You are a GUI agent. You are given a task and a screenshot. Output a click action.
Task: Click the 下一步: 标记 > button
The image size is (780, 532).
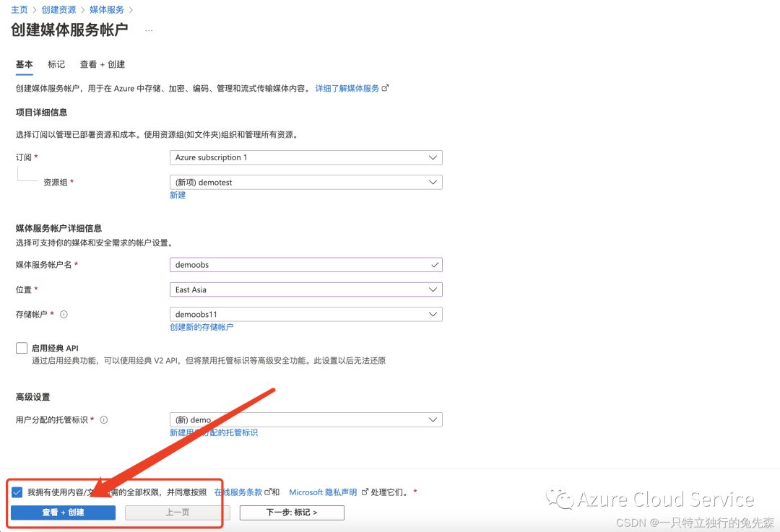(292, 513)
